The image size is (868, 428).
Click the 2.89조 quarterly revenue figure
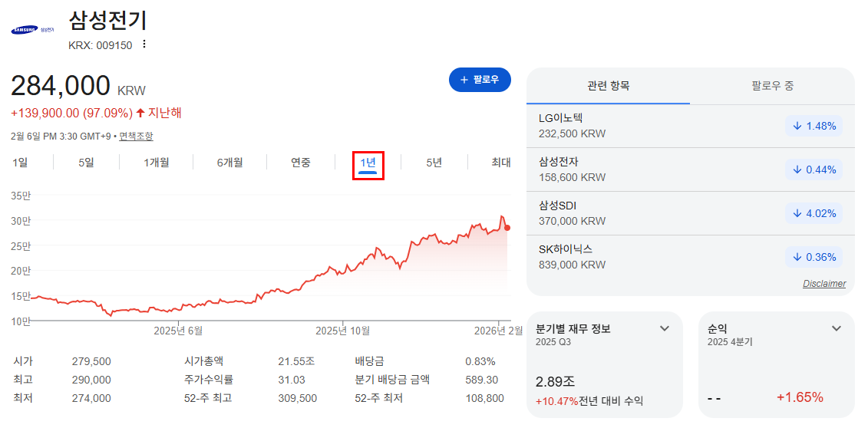pyautogui.click(x=556, y=381)
